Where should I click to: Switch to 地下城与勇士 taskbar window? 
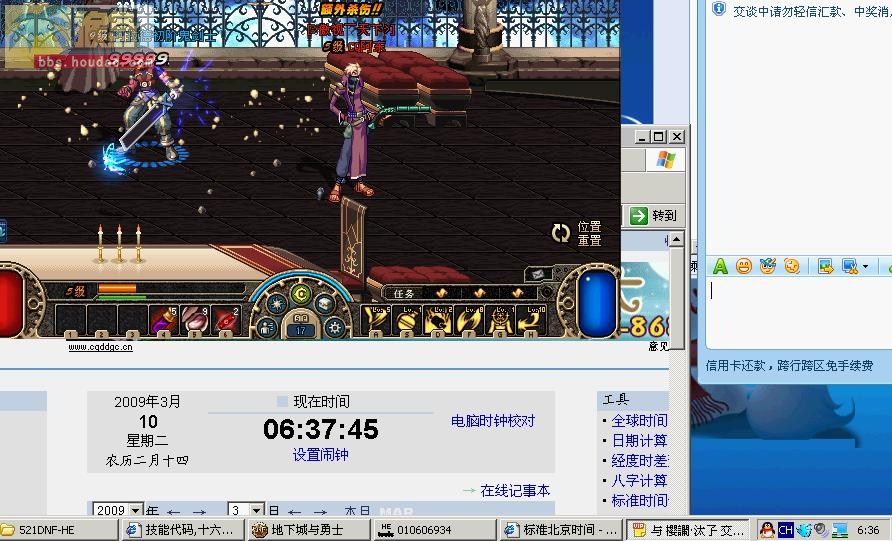(309, 530)
